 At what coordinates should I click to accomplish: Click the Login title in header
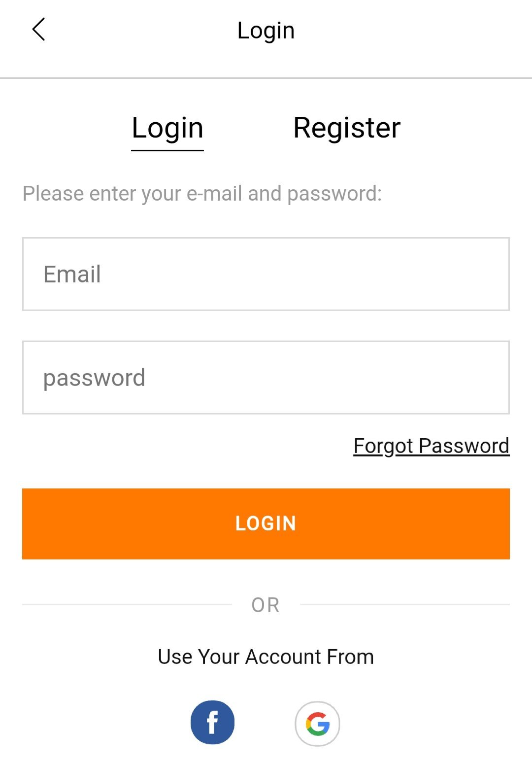pyautogui.click(x=266, y=31)
